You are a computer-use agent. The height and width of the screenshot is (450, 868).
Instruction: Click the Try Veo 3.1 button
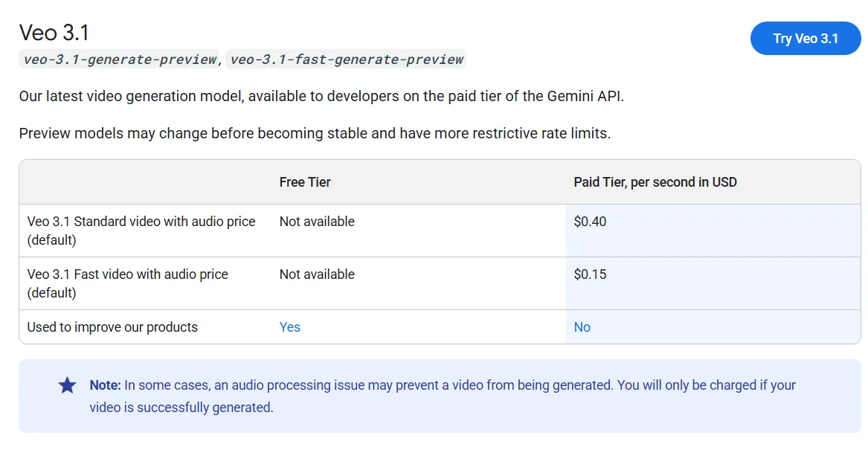pyautogui.click(x=806, y=39)
